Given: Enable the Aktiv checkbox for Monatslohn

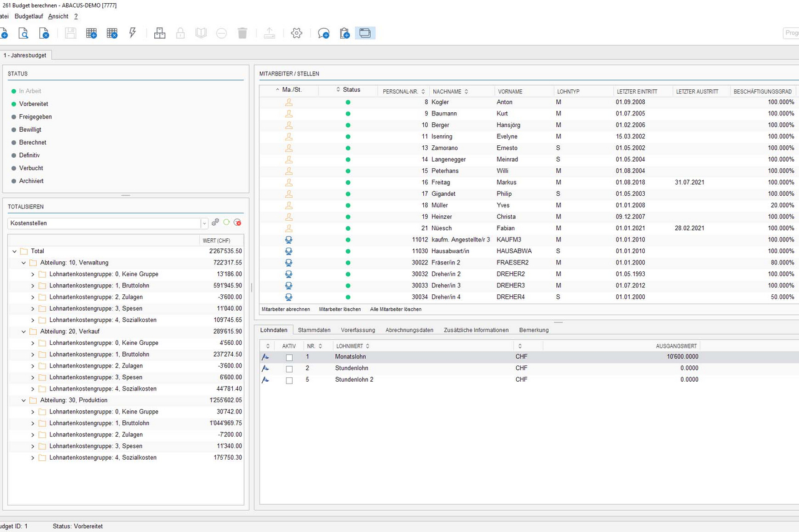Looking at the screenshot, I should point(289,357).
